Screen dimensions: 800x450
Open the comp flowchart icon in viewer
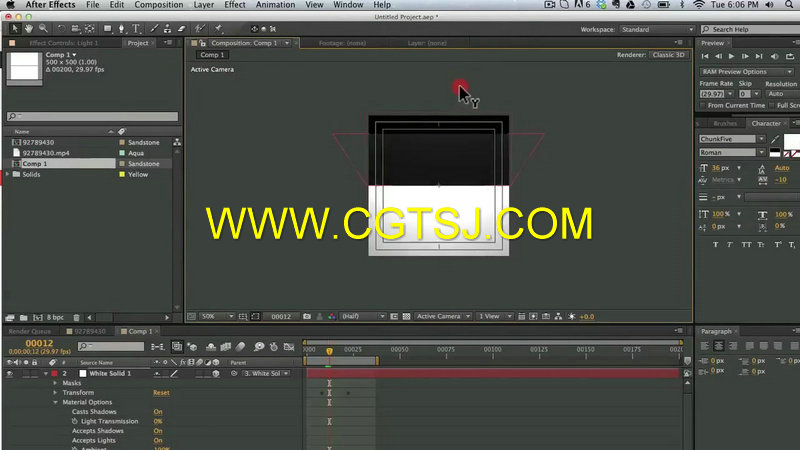pyautogui.click(x=558, y=316)
